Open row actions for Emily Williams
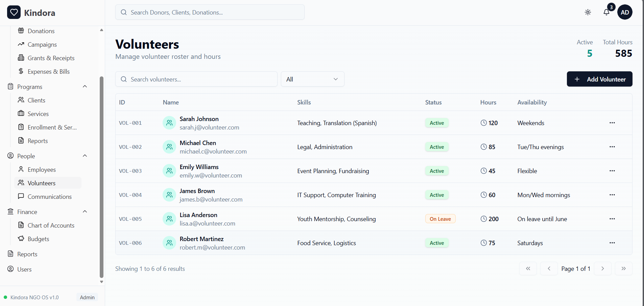The width and height of the screenshot is (644, 306). click(x=612, y=171)
